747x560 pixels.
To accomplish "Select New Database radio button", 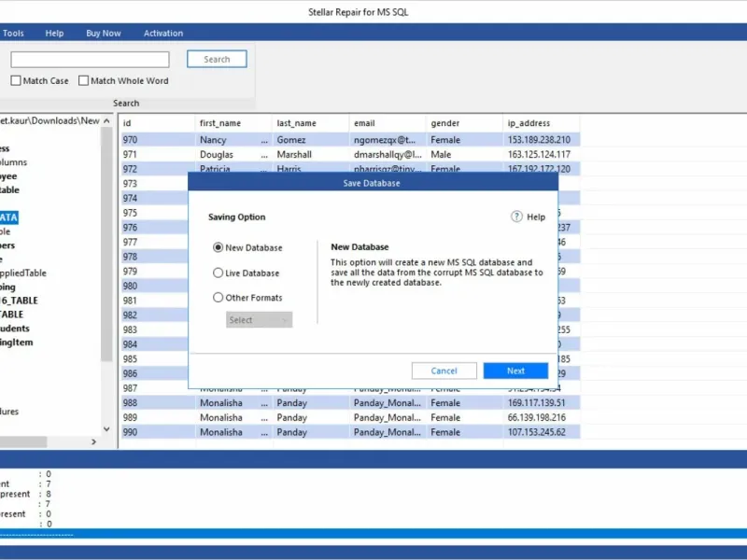I will (x=218, y=247).
